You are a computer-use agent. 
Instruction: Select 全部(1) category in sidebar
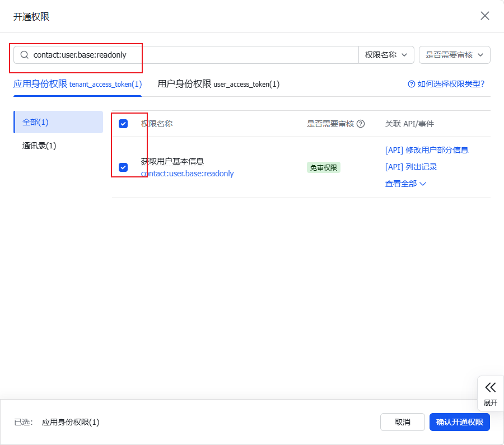58,122
